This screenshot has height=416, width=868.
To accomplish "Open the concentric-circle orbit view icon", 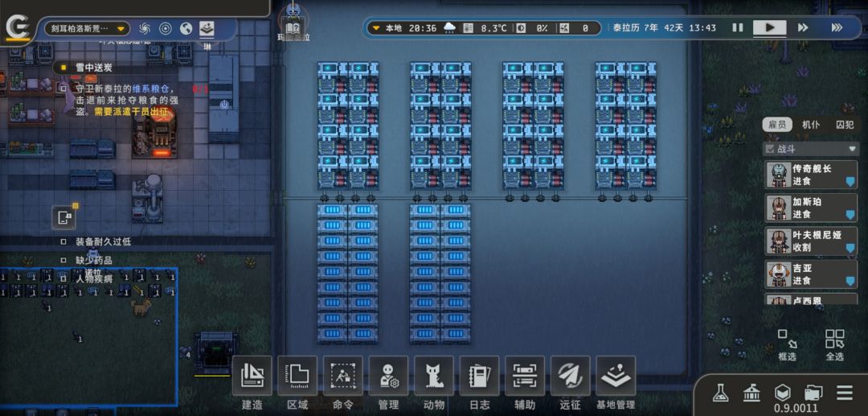I will point(165,28).
